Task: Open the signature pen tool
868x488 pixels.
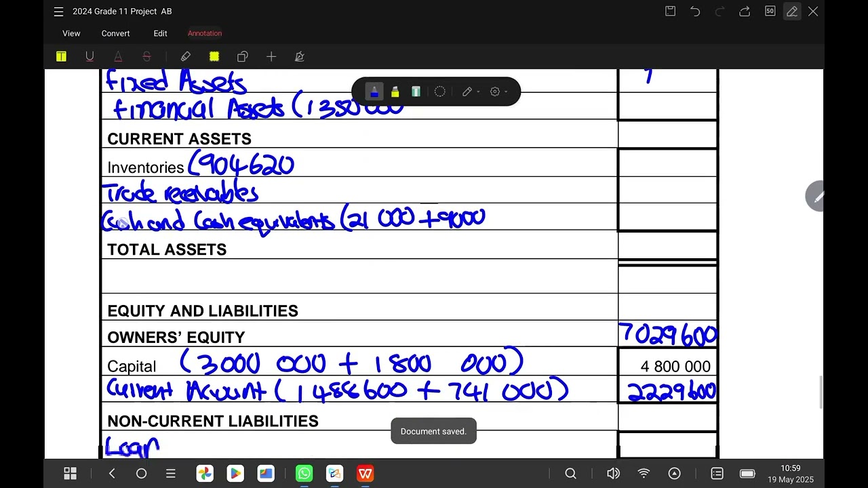Action: coord(300,57)
